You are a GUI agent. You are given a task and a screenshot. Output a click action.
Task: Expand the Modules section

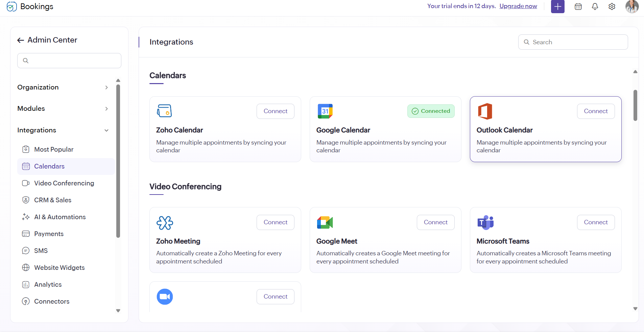[x=63, y=108]
